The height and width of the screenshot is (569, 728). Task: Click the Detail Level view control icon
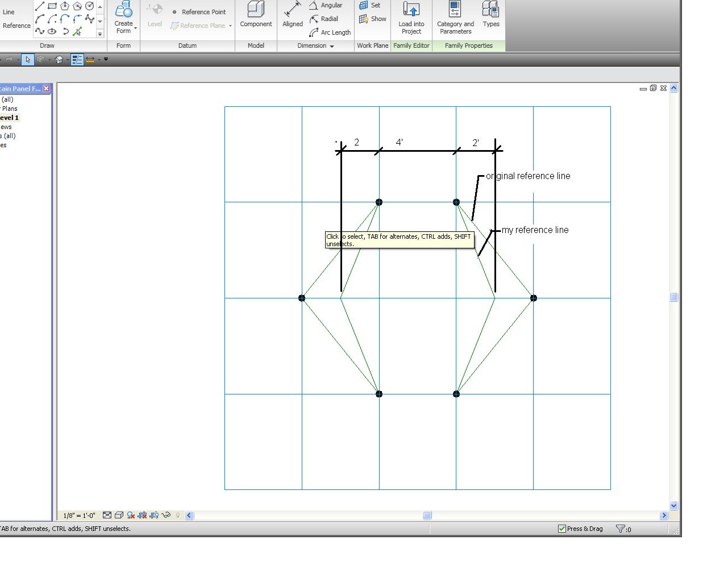pyautogui.click(x=107, y=516)
